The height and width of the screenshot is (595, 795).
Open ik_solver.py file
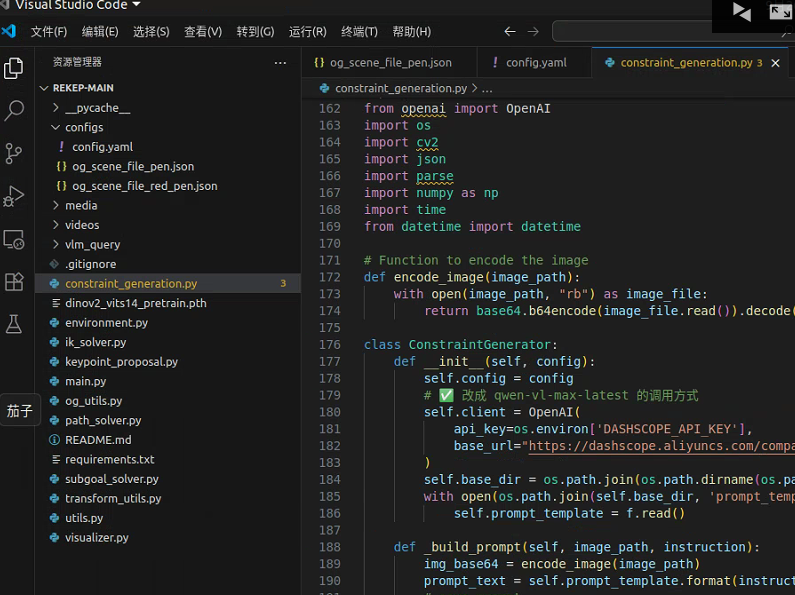[168, 342]
